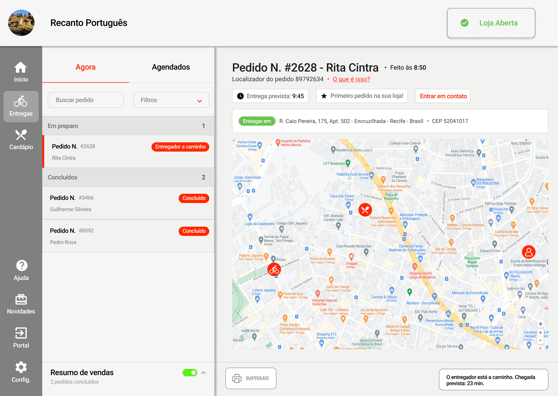This screenshot has height=396, width=558.
Task: Click the courier bicycle marker on map
Action: click(274, 270)
